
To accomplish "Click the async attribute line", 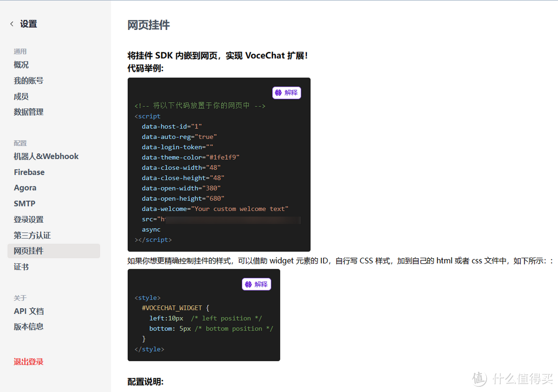I will pyautogui.click(x=151, y=229).
